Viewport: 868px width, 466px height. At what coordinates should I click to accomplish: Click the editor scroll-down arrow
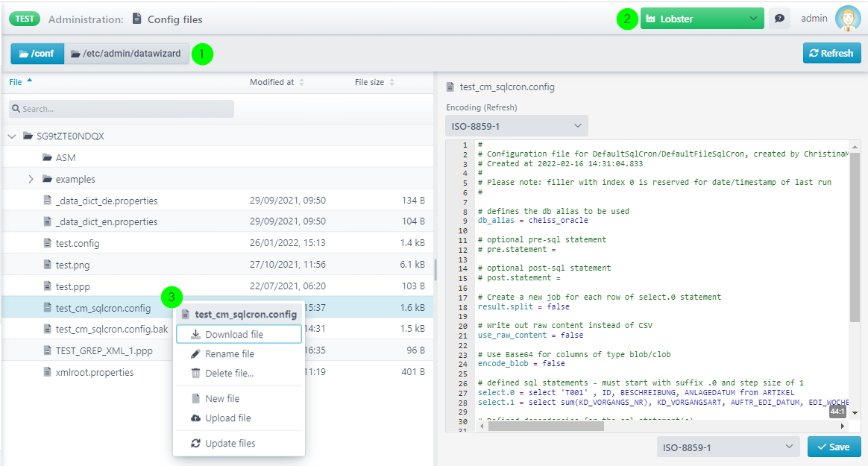point(855,413)
